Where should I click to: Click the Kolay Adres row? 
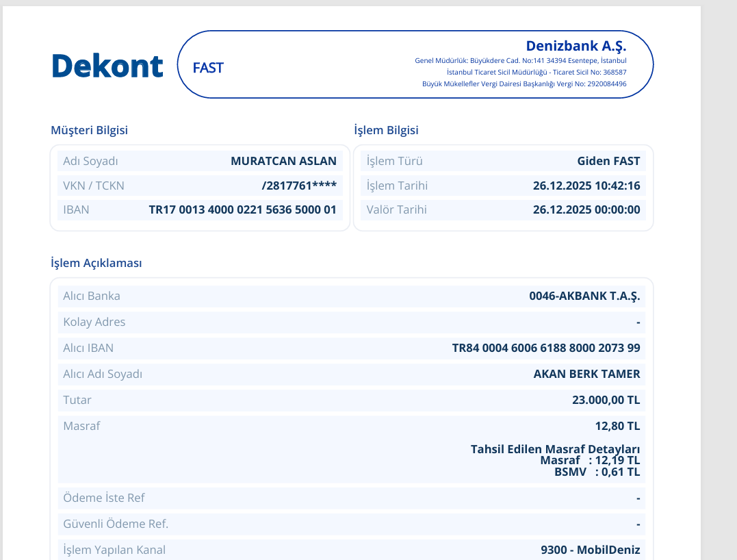tap(352, 322)
